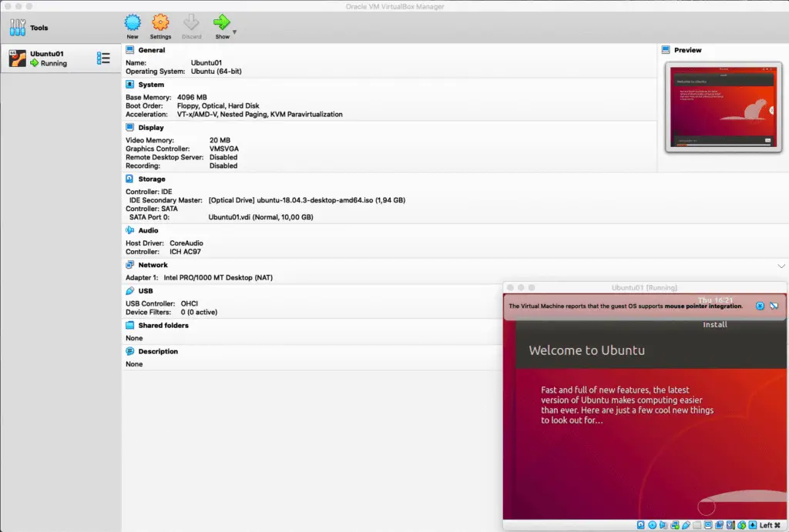Click 'Intel PRO/1000 MT Desktop (NAT)' adapter text
The width and height of the screenshot is (789, 532).
(x=218, y=278)
